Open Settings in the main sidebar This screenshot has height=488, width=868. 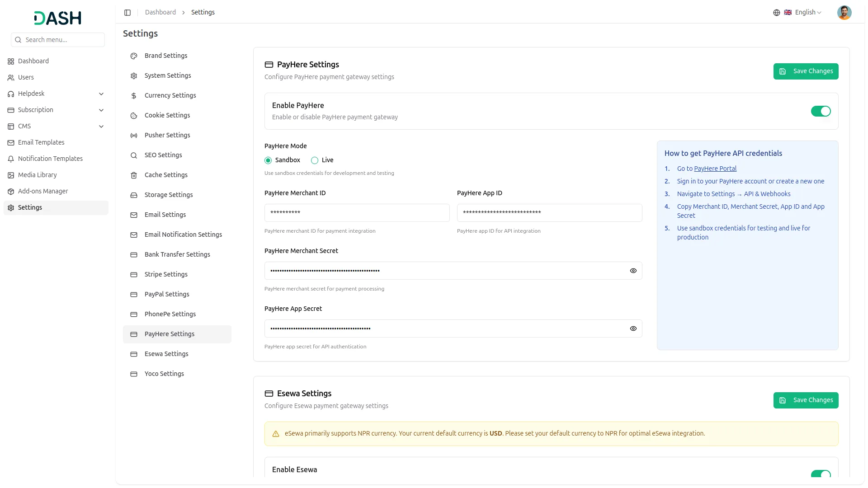coord(56,208)
